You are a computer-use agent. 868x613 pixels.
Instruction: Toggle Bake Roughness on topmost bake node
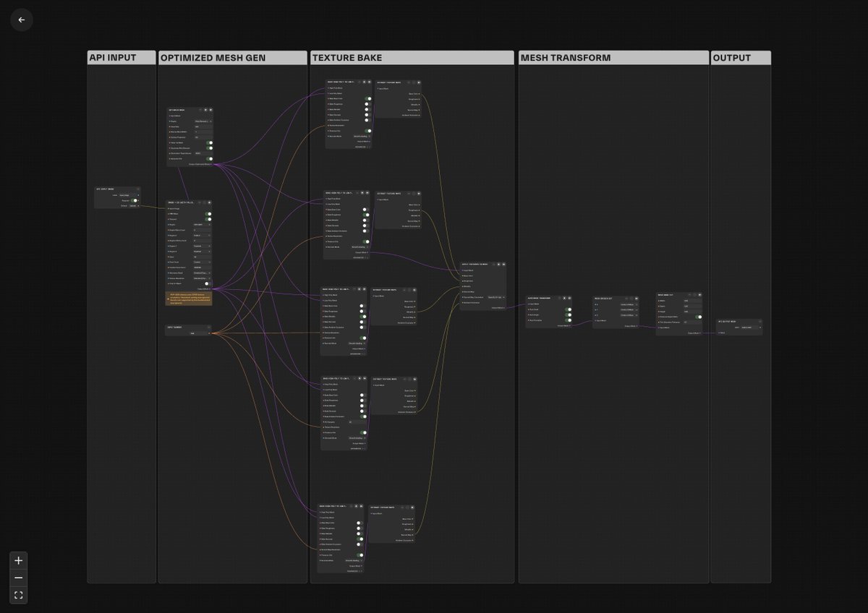click(367, 104)
